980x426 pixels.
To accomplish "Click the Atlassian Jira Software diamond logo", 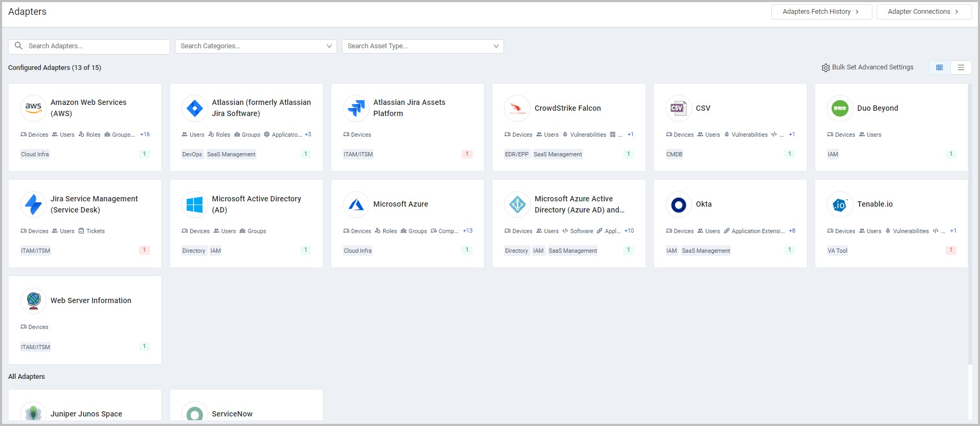I will (195, 108).
